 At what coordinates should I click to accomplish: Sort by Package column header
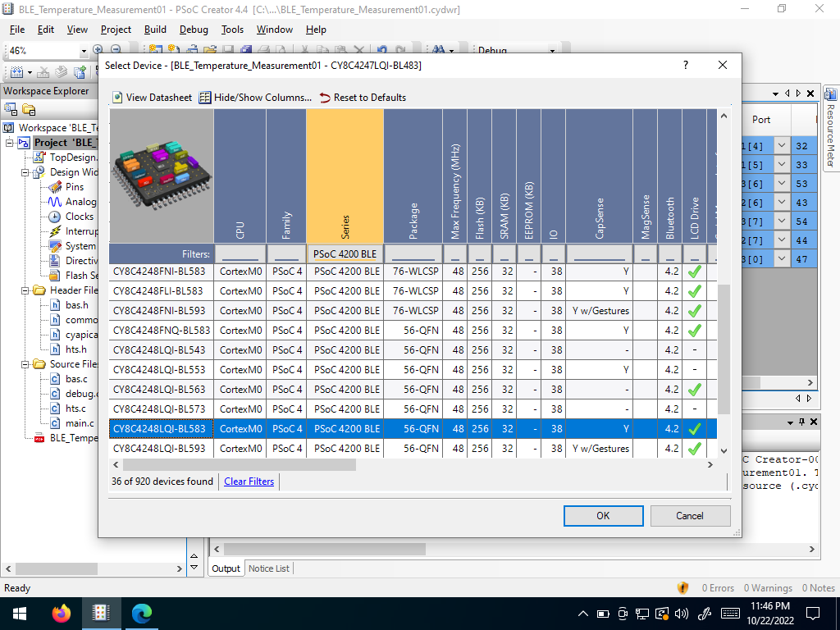coord(413,176)
